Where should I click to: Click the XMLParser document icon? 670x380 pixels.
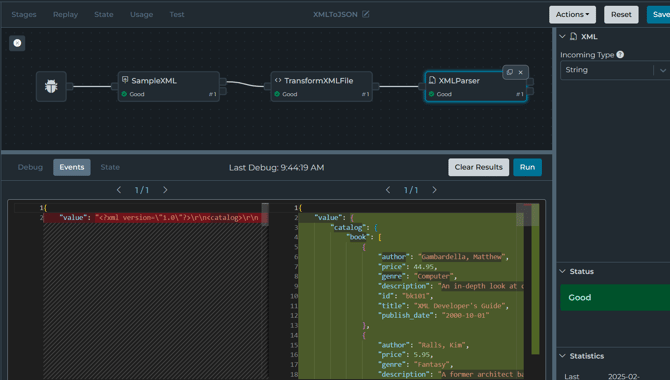coord(432,80)
